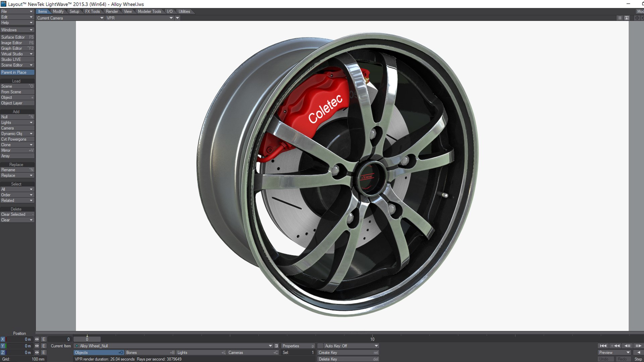This screenshot has height=362, width=644.
Task: Switch to the Render tab
Action: (112, 11)
